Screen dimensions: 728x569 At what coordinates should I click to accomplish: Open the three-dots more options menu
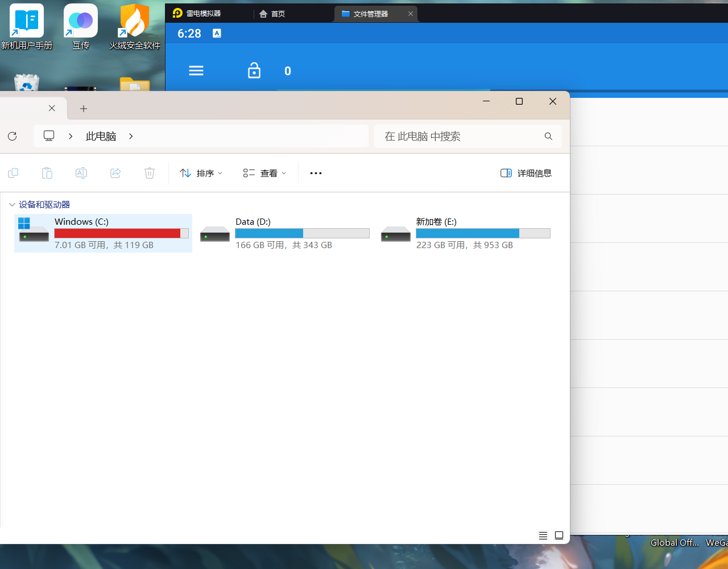click(x=316, y=173)
